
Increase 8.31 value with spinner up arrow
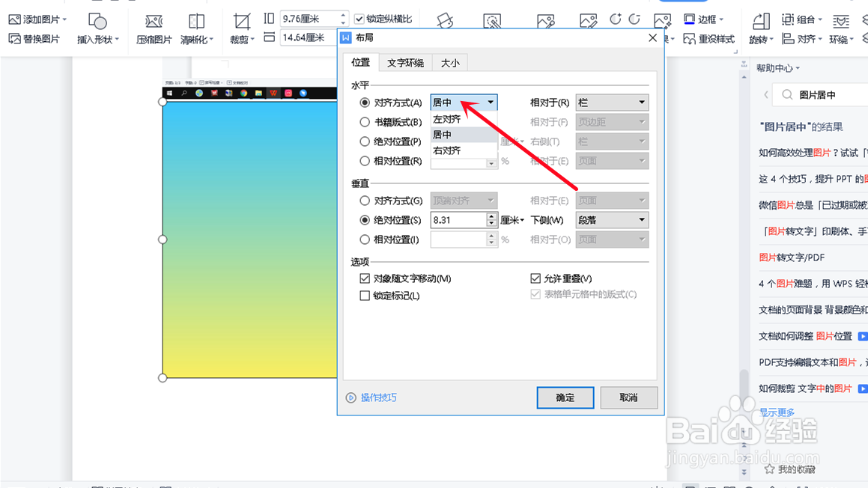(491, 216)
